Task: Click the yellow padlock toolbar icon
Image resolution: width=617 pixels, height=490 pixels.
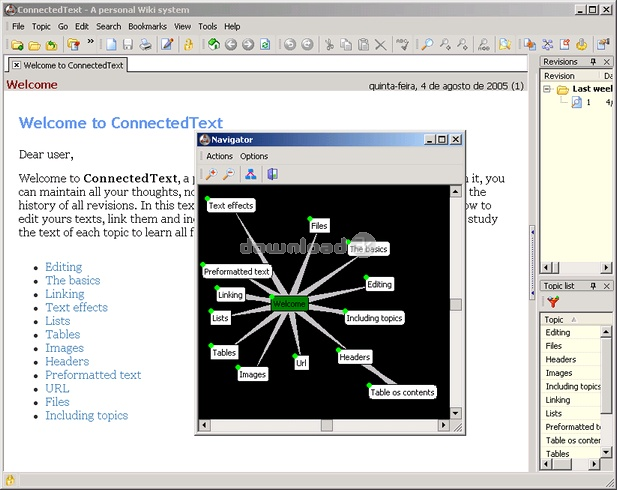Action: [189, 44]
